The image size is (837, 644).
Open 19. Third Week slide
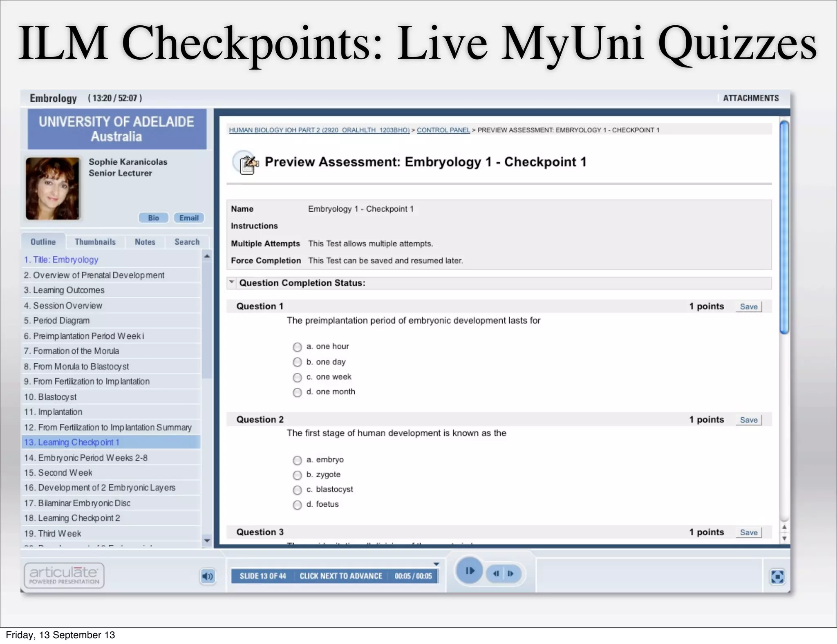(x=111, y=534)
